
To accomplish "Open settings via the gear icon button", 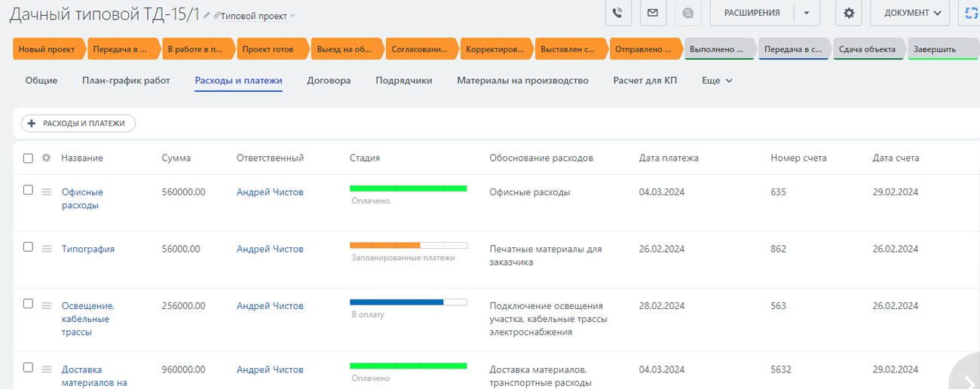I will [849, 13].
